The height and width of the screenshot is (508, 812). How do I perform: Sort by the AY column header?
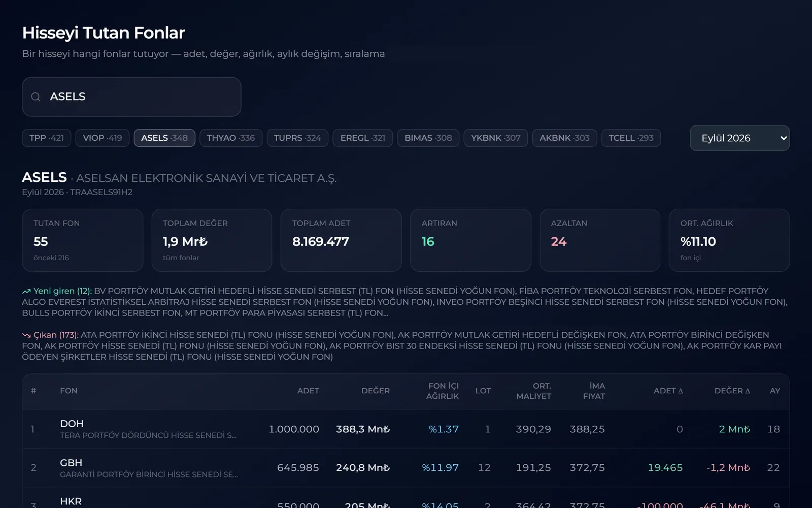775,391
